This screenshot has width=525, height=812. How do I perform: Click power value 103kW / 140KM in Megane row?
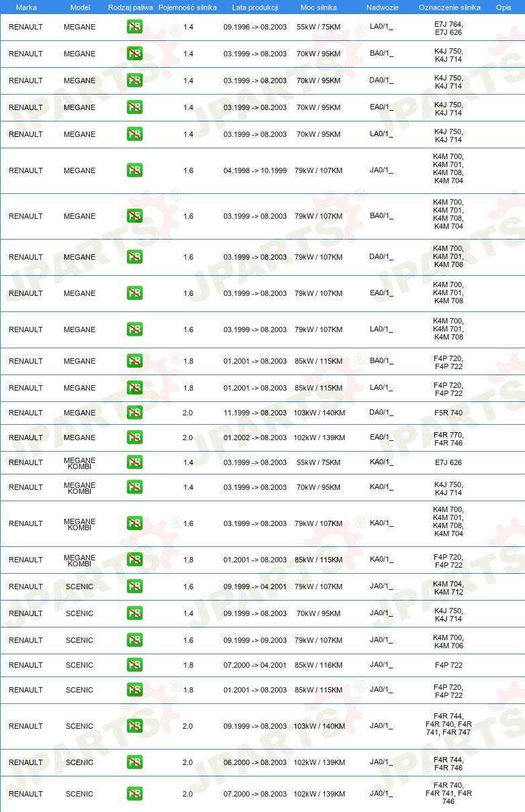pos(319,413)
